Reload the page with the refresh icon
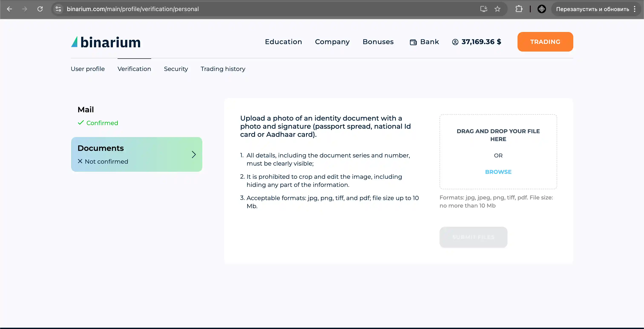Image resolution: width=644 pixels, height=329 pixels. pyautogui.click(x=40, y=9)
